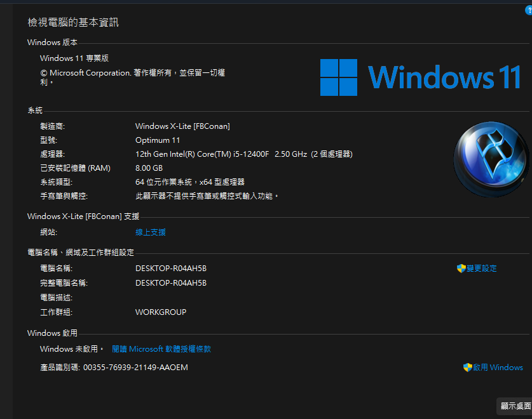This screenshot has height=419, width=532.
Task: Click the Windows 11 four-pane logo
Action: 339,77
